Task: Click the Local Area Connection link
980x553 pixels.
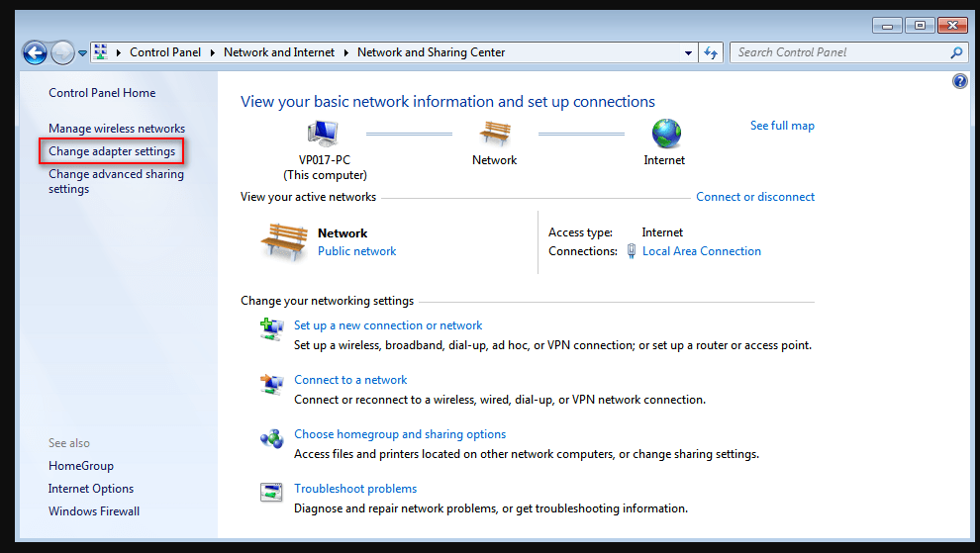Action: pyautogui.click(x=702, y=251)
